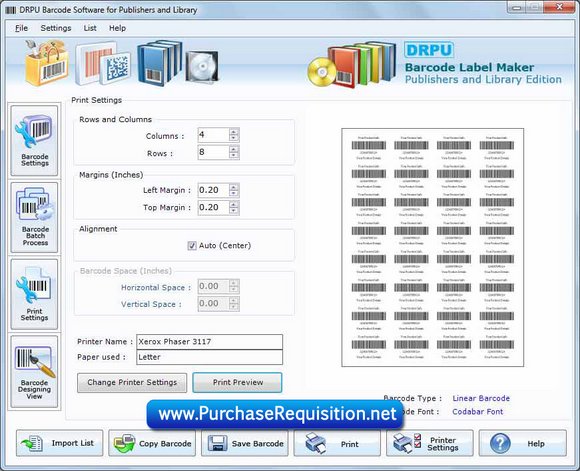580x471 pixels.
Task: Open the List menu
Action: [x=90, y=28]
